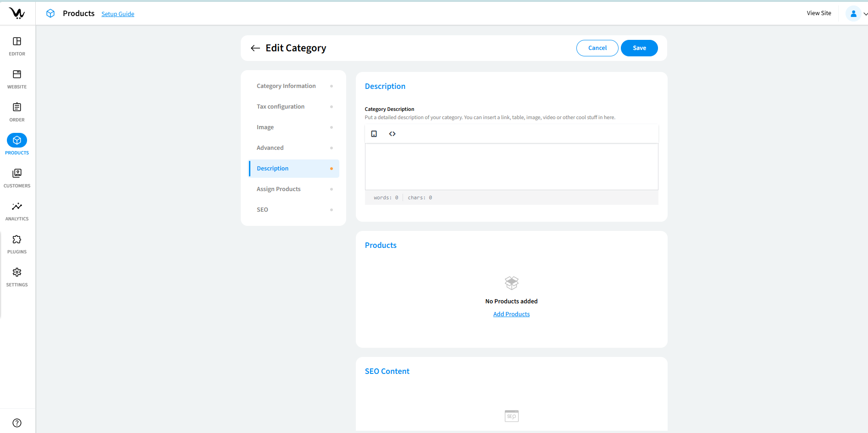Click inside the Category Description text area
The image size is (868, 433).
pos(511,167)
